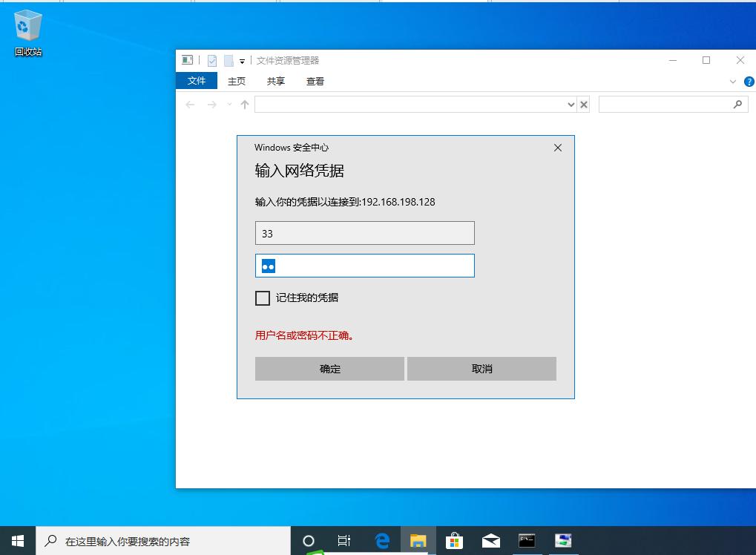The height and width of the screenshot is (555, 756).
Task: Click the Up navigation arrow in File Explorer
Action: point(244,105)
